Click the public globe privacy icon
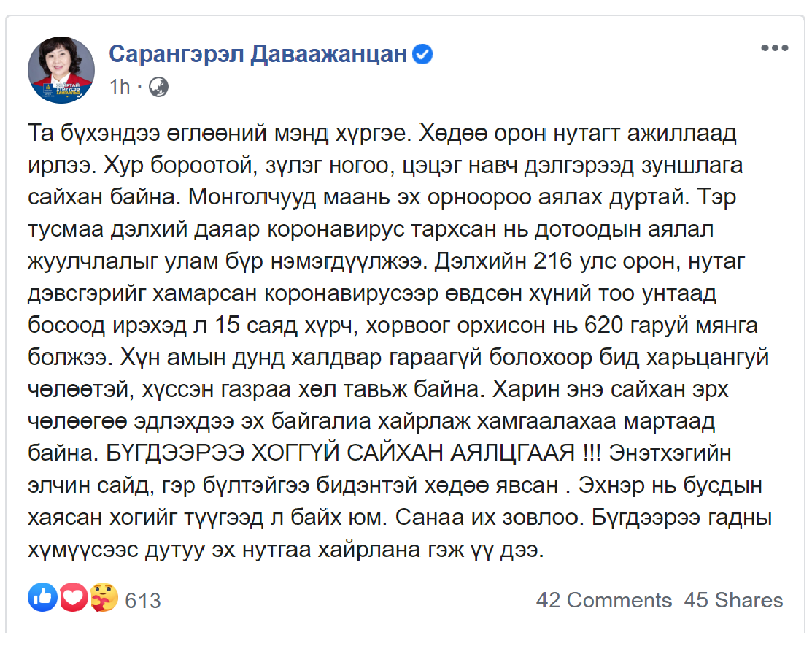 coord(158,87)
